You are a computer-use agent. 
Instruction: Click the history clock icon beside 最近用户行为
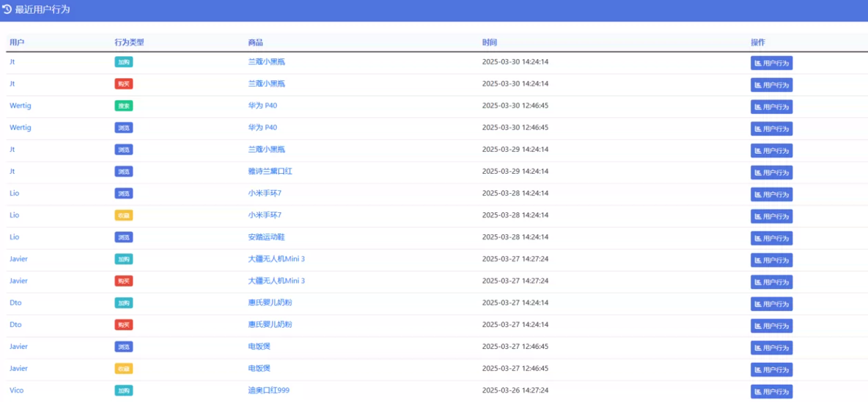pos(7,9)
